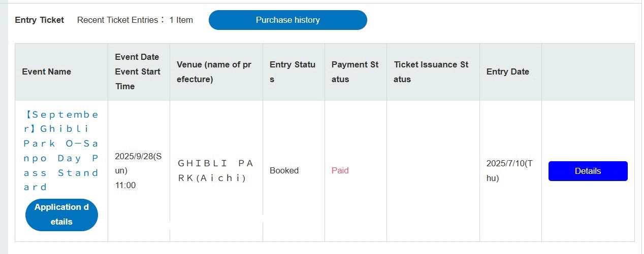
Task: Select the Recent Ticket Entries count text
Action: [x=135, y=20]
